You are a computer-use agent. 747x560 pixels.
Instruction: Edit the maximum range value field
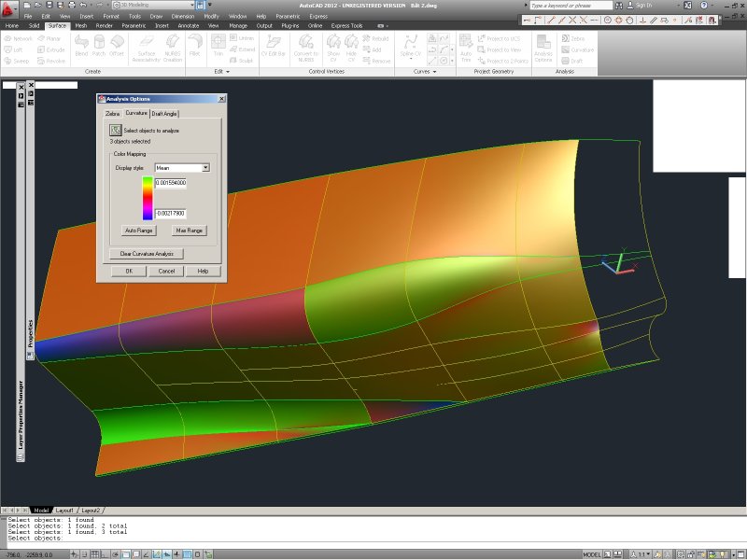tap(171, 182)
